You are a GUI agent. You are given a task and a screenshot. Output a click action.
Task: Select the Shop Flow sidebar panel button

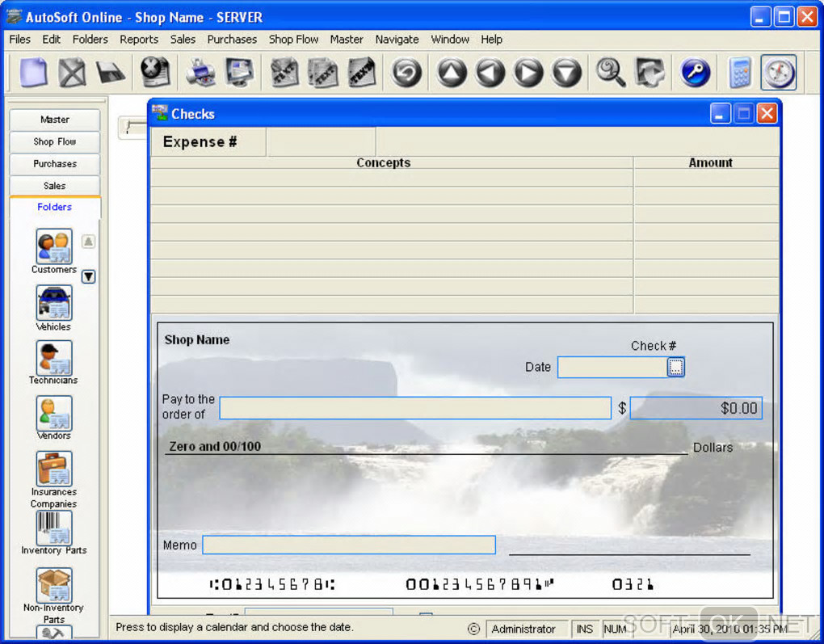[55, 141]
